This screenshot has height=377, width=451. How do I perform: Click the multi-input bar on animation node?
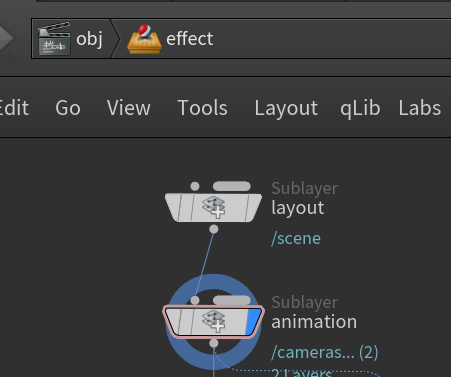click(x=232, y=300)
